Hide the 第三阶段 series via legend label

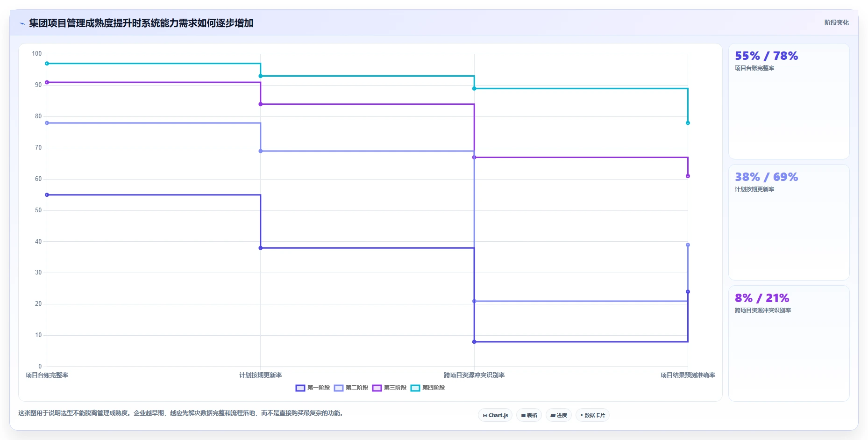395,388
